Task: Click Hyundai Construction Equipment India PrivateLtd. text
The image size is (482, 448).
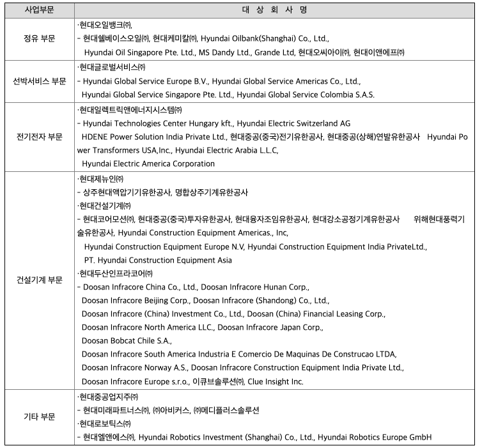Action: point(337,247)
